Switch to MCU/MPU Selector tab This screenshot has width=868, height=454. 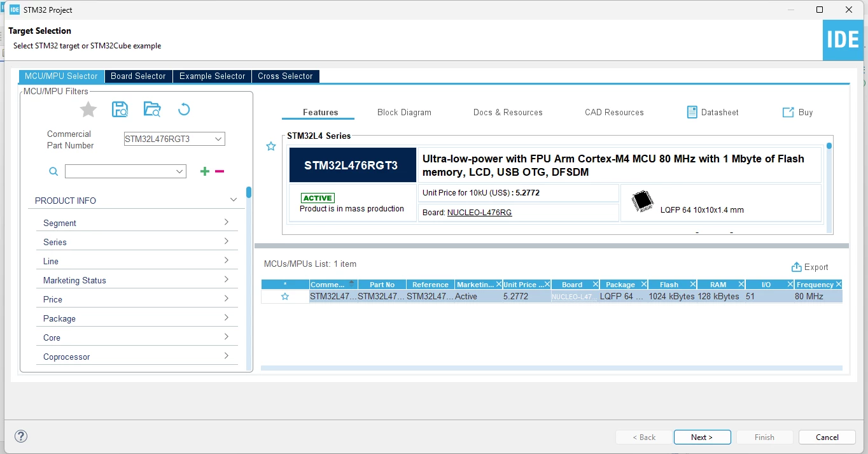click(x=62, y=76)
